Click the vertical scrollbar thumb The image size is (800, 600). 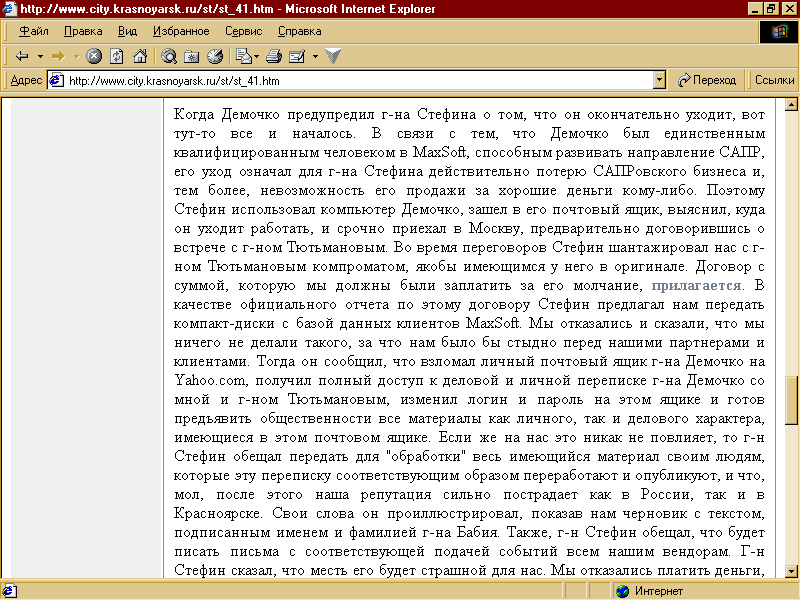click(791, 401)
